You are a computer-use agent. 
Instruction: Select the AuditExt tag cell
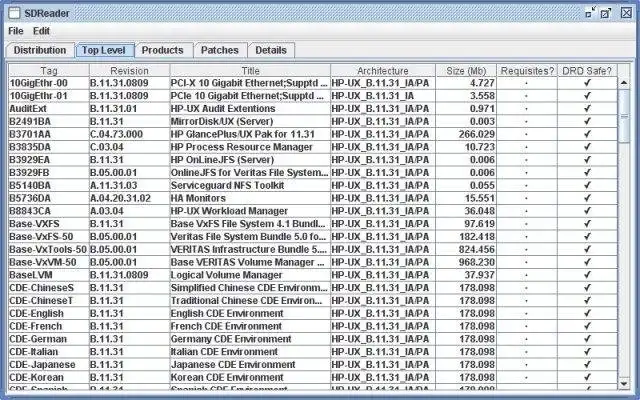point(49,109)
